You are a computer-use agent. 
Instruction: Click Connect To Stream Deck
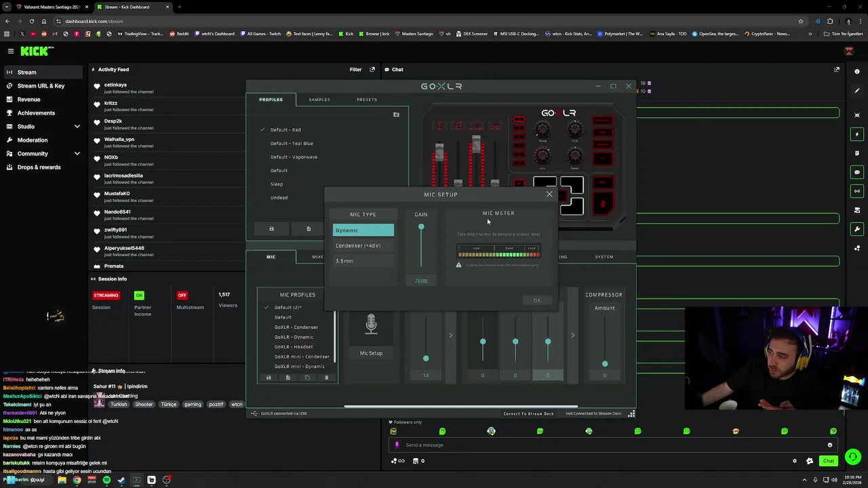coord(528,413)
